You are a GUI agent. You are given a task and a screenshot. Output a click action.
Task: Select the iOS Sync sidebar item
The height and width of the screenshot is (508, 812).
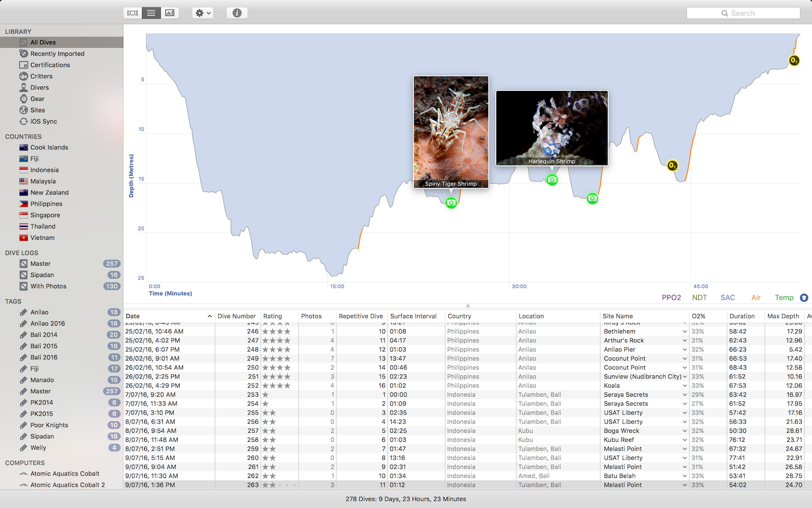(x=43, y=121)
